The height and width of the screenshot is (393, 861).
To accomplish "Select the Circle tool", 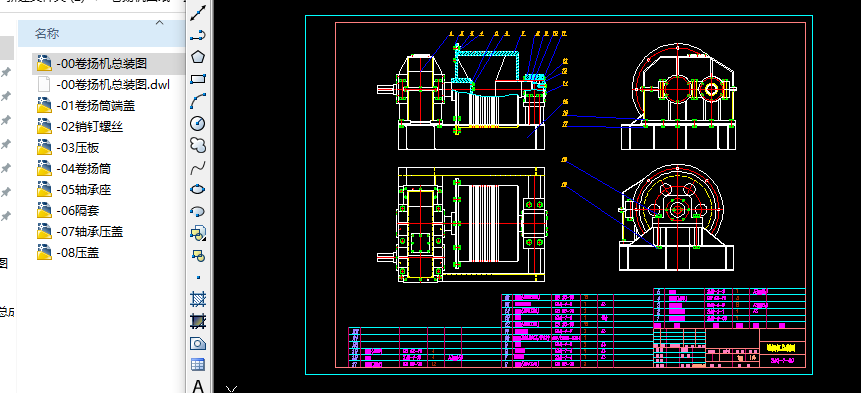I will [198, 123].
